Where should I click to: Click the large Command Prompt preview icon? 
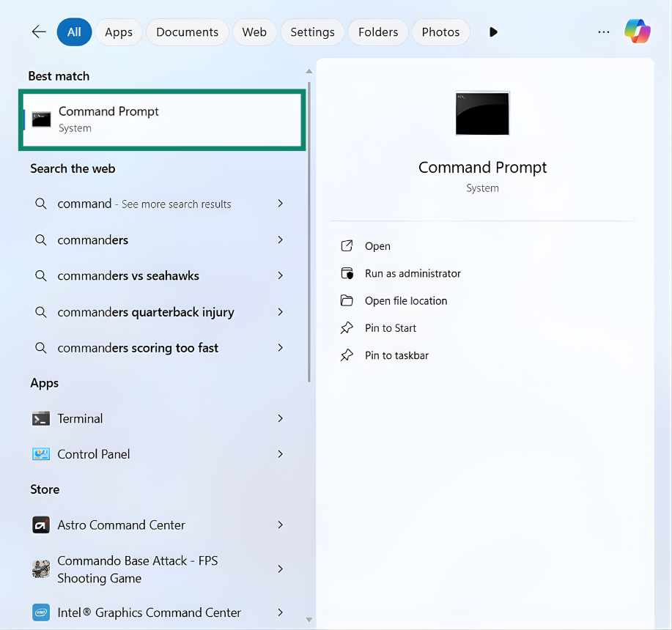tap(482, 114)
